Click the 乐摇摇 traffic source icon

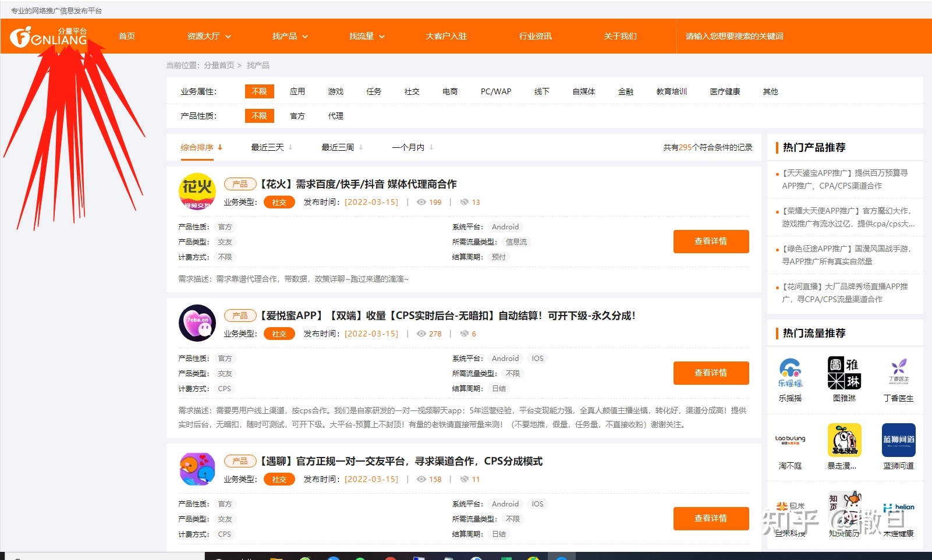(790, 373)
